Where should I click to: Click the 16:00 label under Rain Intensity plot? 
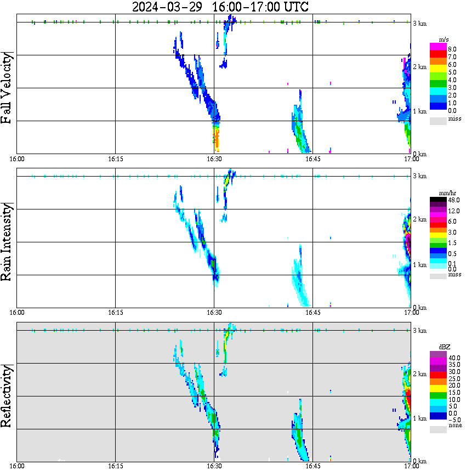point(16,313)
